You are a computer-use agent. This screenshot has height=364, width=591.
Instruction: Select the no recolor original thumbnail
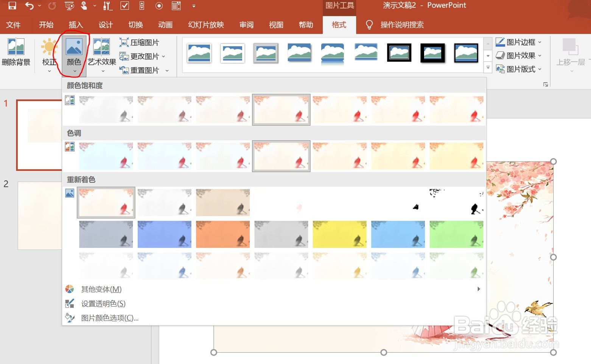click(106, 202)
